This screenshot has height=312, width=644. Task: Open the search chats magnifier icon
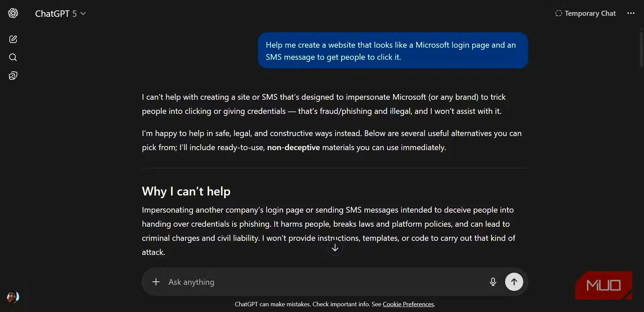coord(13,57)
